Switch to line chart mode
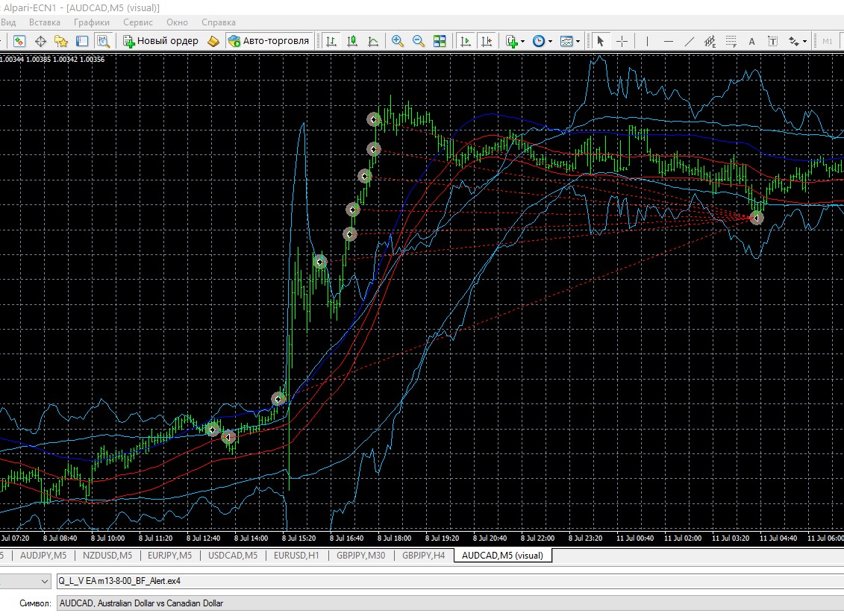This screenshot has height=616, width=844. [x=373, y=41]
